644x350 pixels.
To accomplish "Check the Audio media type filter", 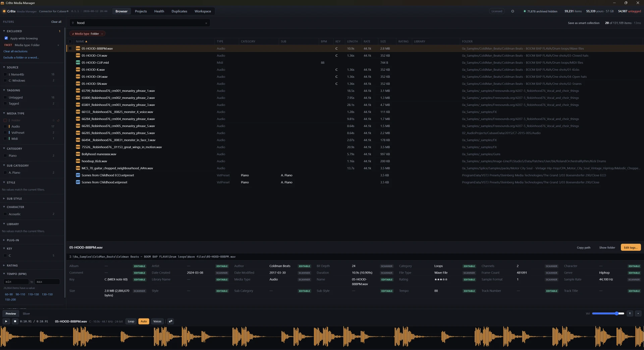I will pos(5,126).
